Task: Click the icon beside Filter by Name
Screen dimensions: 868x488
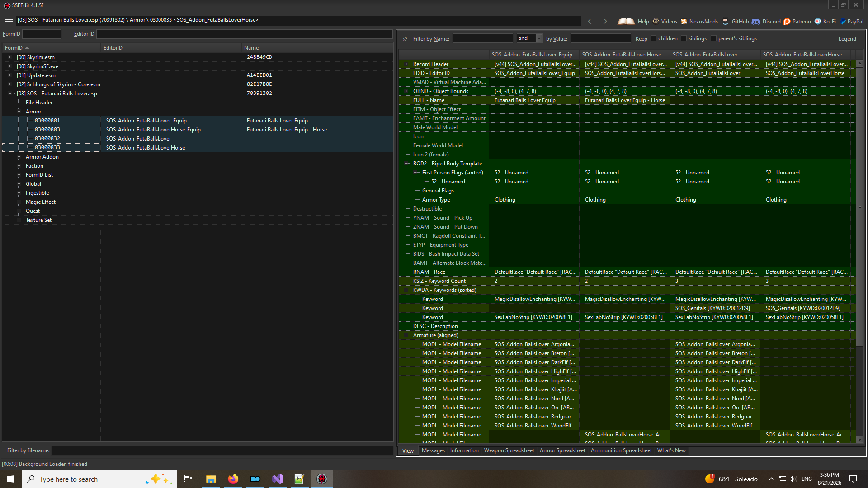Action: tap(405, 39)
